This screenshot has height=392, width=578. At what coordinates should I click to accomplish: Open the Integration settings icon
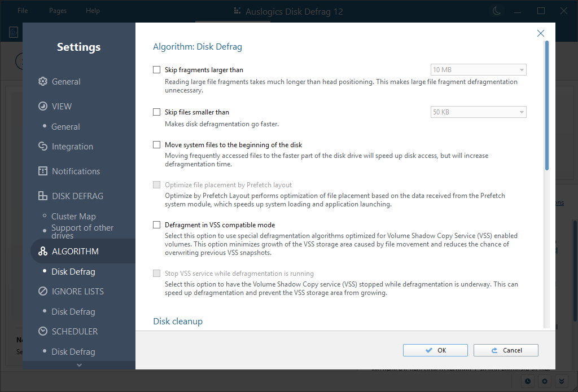coord(43,146)
